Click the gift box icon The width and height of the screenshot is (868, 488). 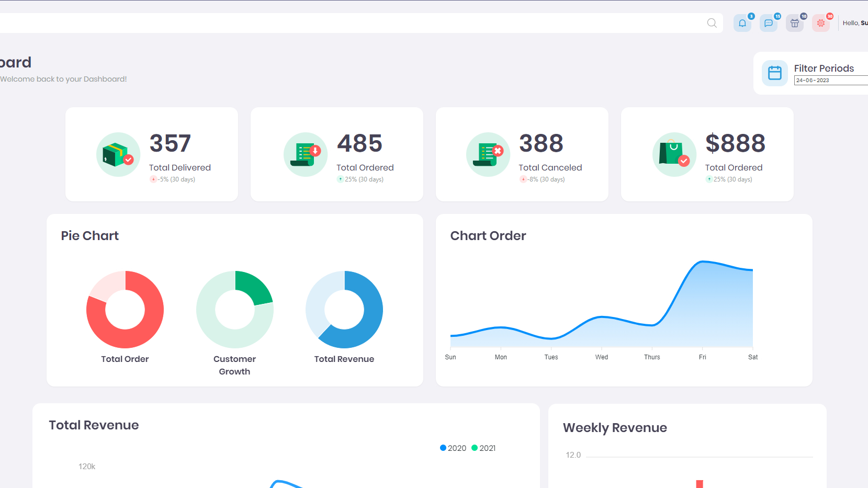(794, 23)
